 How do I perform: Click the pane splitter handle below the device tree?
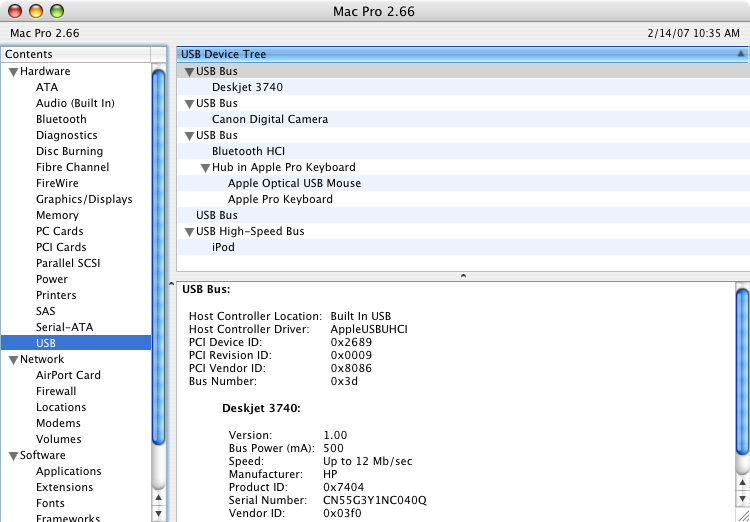tap(463, 276)
